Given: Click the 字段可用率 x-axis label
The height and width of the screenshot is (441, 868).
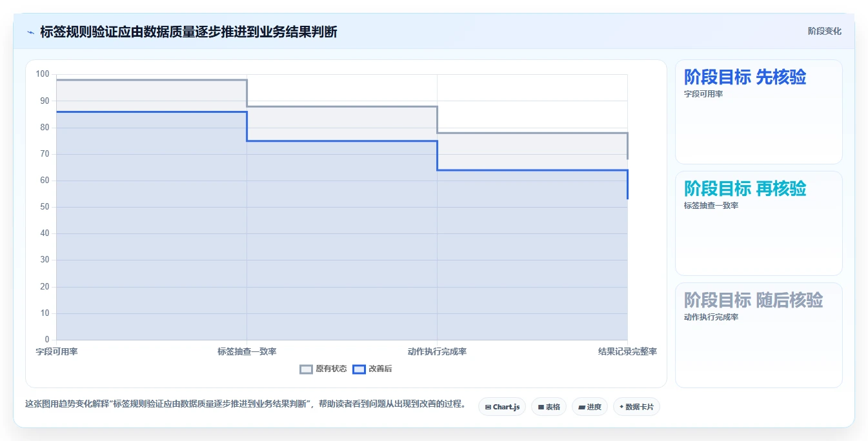Looking at the screenshot, I should (57, 351).
